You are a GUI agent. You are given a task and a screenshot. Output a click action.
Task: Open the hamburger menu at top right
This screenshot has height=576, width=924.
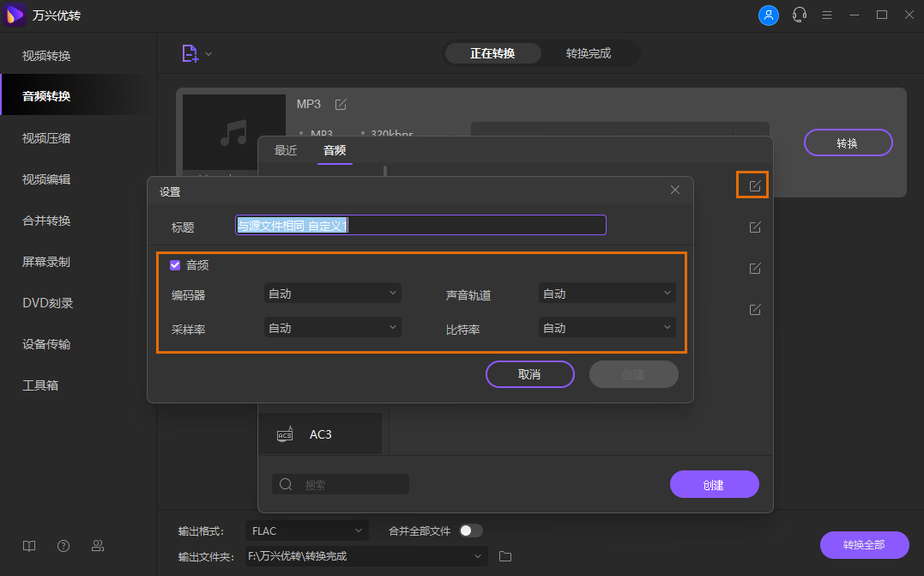tap(827, 15)
